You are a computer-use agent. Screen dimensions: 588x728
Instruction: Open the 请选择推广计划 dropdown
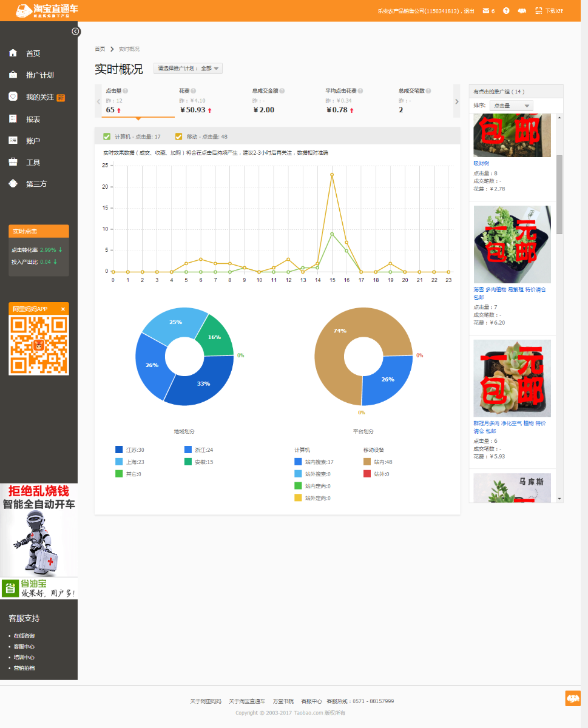[x=189, y=69]
